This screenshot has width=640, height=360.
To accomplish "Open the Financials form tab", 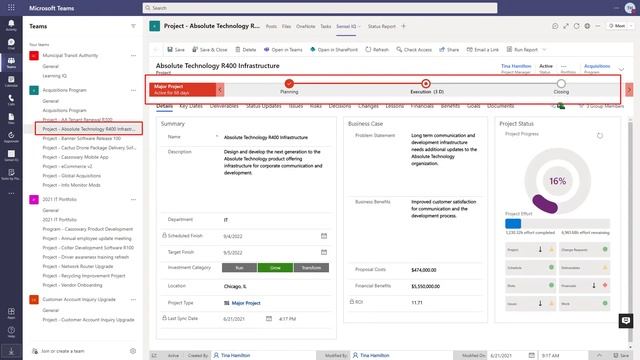I will (x=422, y=106).
